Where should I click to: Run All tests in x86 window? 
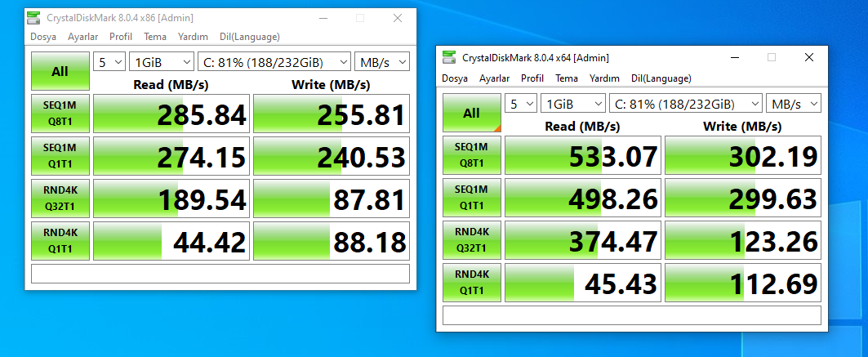pyautogui.click(x=60, y=71)
